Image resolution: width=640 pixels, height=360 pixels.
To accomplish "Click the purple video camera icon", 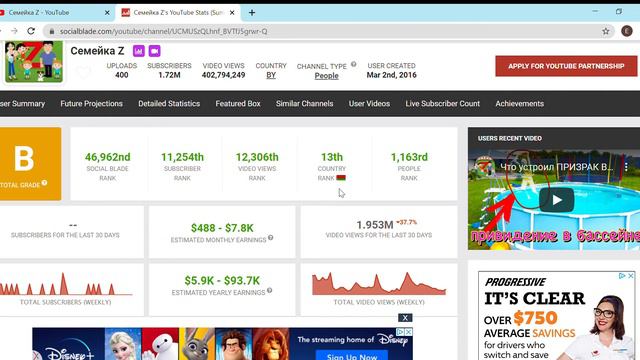I will (x=154, y=51).
